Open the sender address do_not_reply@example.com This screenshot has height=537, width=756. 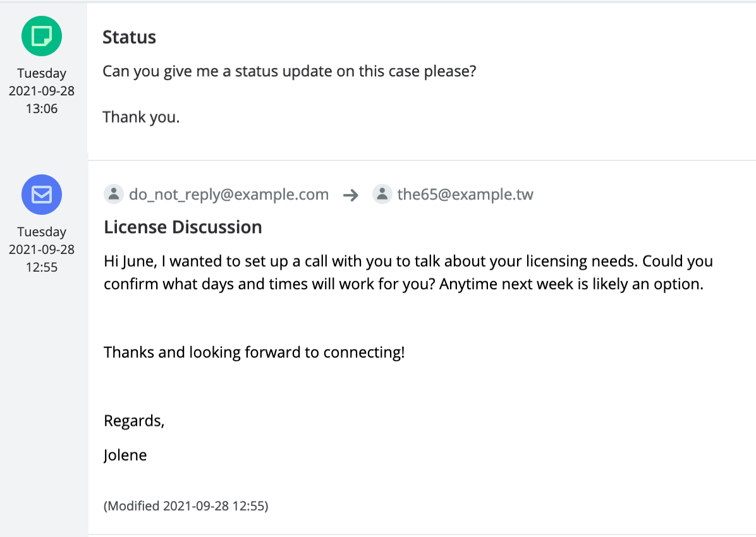(228, 195)
